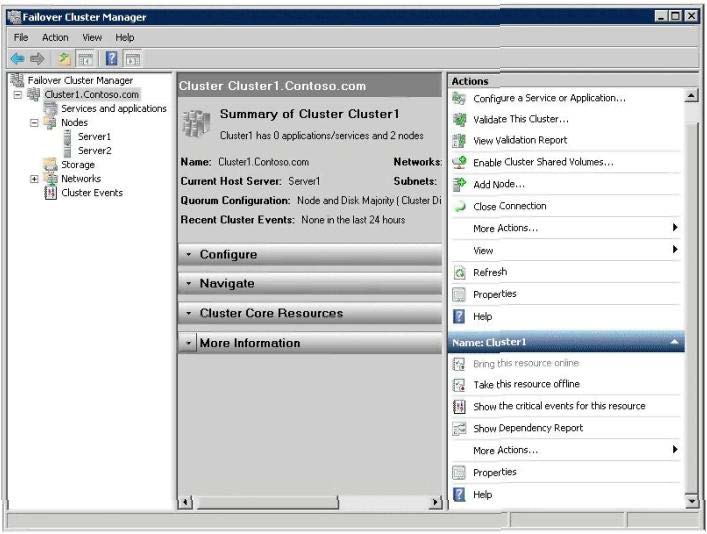Viewport: 707px width, 534px height.
Task: Click Show Dependency Report action
Action: tap(528, 428)
